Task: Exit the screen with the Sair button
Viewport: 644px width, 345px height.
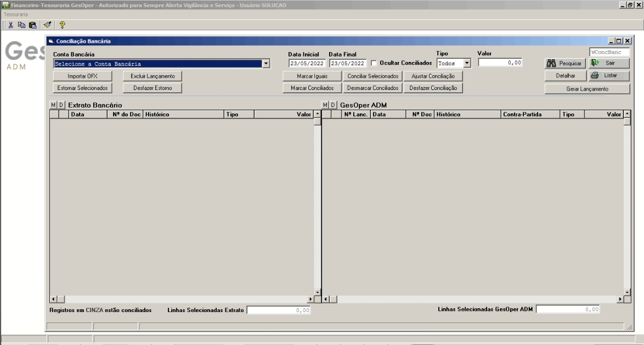Action: coord(609,63)
